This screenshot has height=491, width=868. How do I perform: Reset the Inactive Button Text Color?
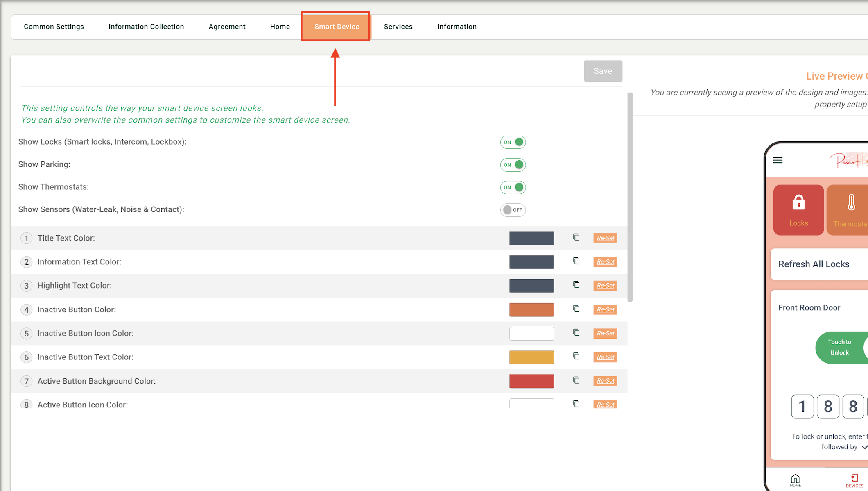605,357
